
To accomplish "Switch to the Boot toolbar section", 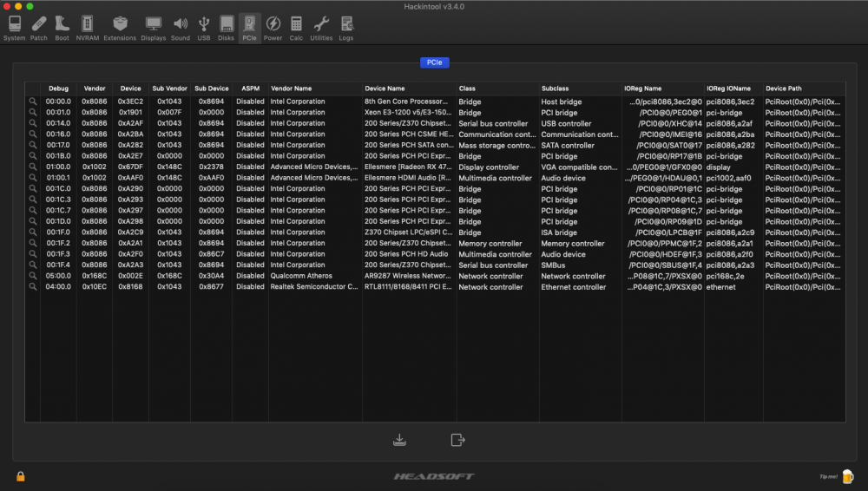I will point(62,29).
